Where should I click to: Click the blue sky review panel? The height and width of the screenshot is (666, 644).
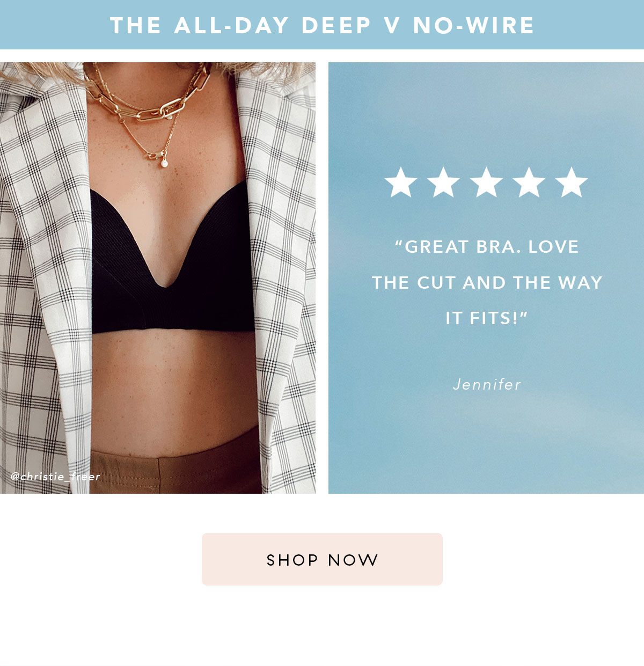point(486,278)
